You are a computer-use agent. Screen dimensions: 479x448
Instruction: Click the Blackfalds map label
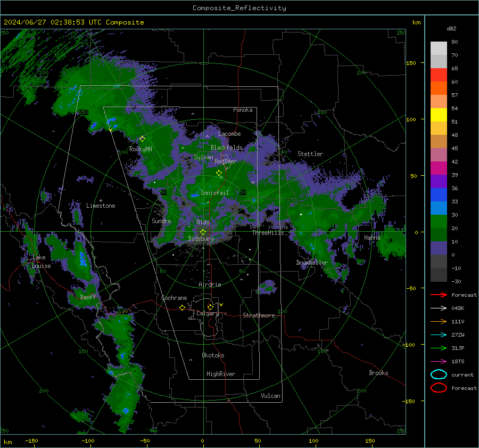tap(226, 148)
